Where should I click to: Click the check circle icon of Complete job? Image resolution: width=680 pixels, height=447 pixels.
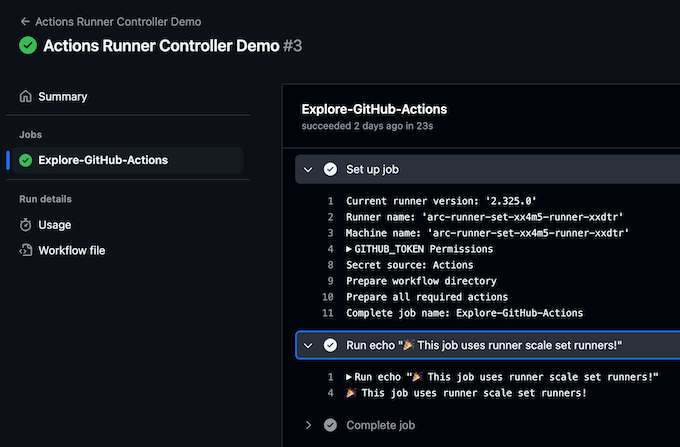330,425
